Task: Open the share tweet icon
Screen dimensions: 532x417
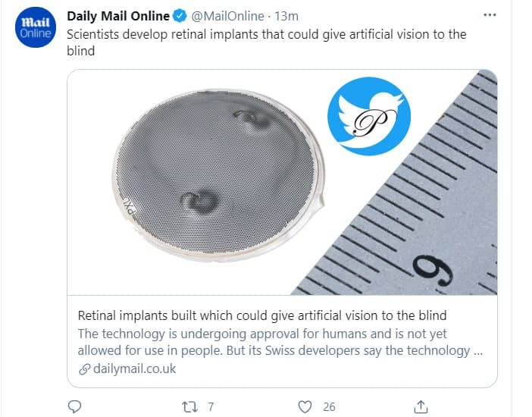Action: 423,407
